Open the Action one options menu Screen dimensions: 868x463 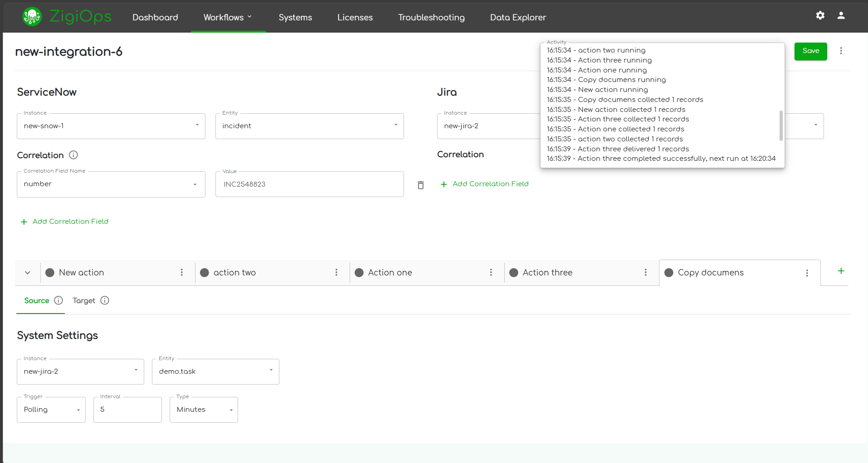[x=491, y=272]
